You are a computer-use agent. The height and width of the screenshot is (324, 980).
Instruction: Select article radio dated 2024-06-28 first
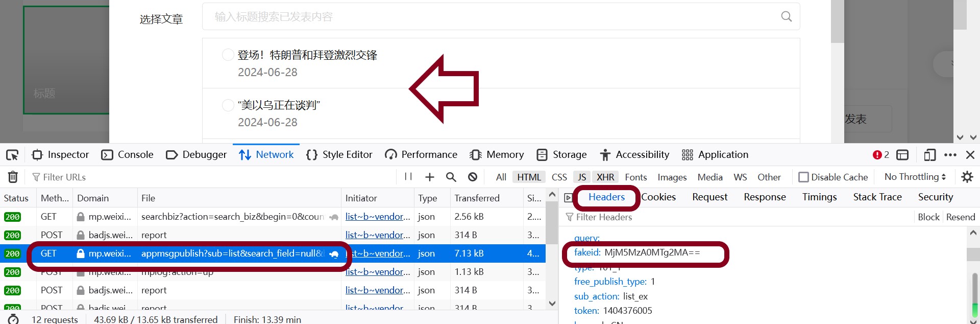228,55
